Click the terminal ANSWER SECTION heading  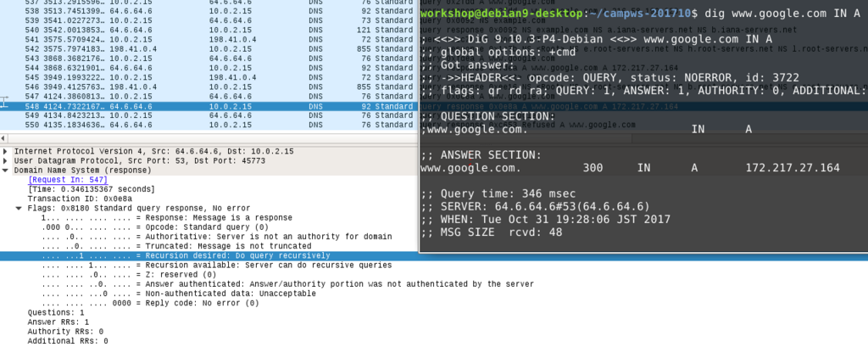click(481, 155)
